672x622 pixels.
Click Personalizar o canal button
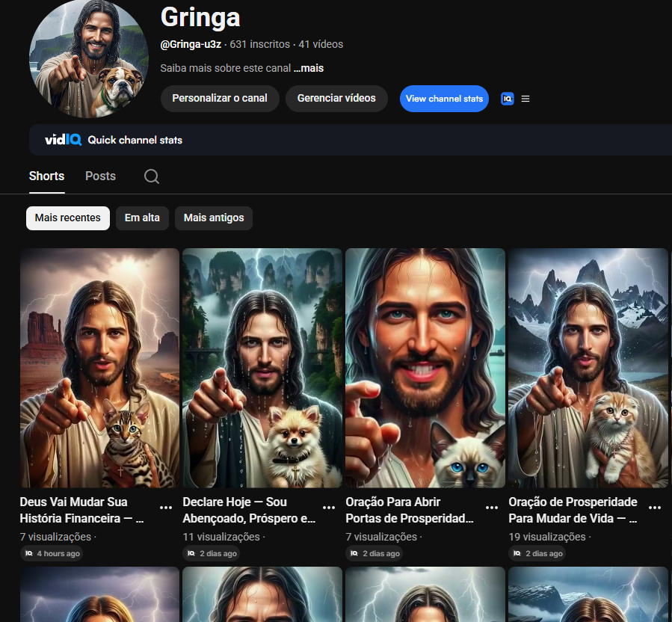pyautogui.click(x=220, y=99)
